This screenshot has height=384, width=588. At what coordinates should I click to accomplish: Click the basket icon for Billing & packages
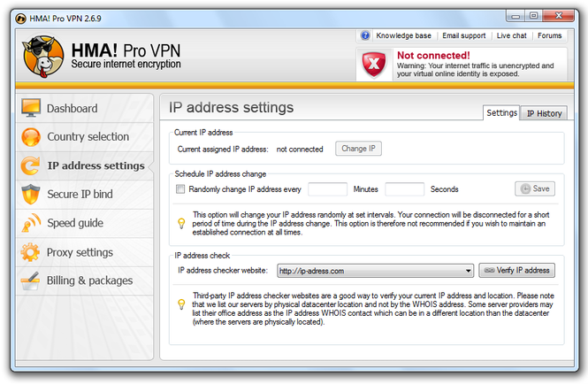pyautogui.click(x=30, y=281)
